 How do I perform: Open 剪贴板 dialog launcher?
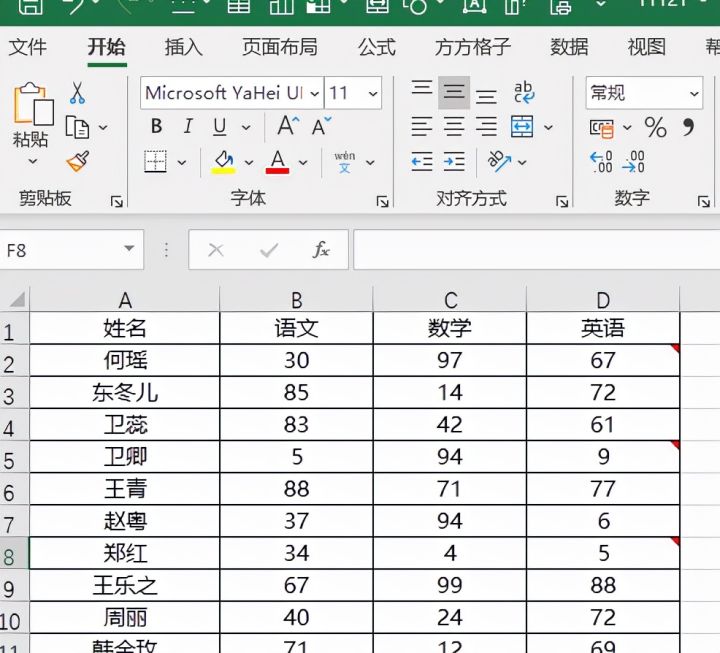(x=117, y=201)
